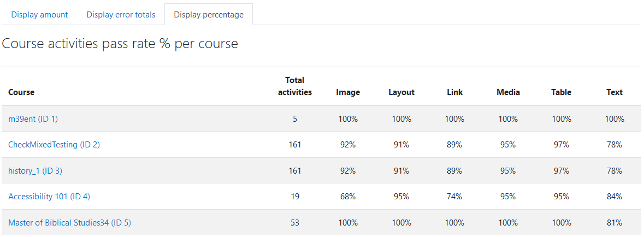Click Layout 100% in Biblical Studies34 row
This screenshot has height=237, width=644.
[x=401, y=223]
